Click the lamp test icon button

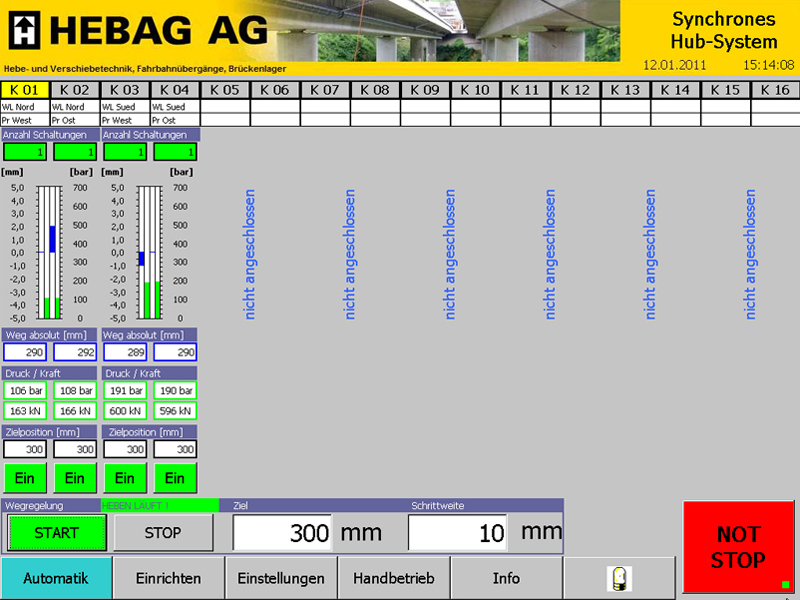pyautogui.click(x=619, y=578)
